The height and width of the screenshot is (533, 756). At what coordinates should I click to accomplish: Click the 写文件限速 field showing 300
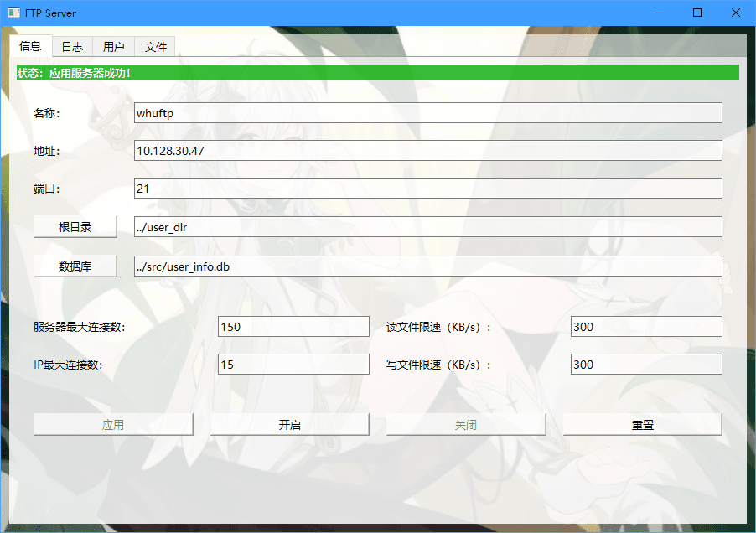click(x=646, y=364)
